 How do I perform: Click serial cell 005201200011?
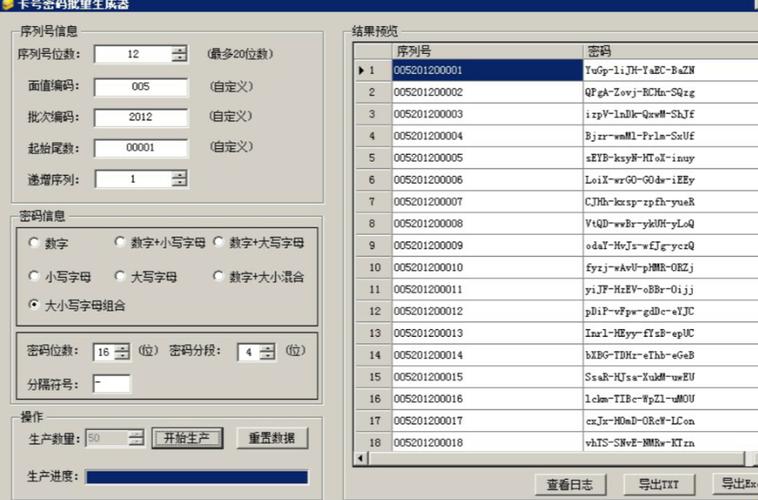(487, 289)
